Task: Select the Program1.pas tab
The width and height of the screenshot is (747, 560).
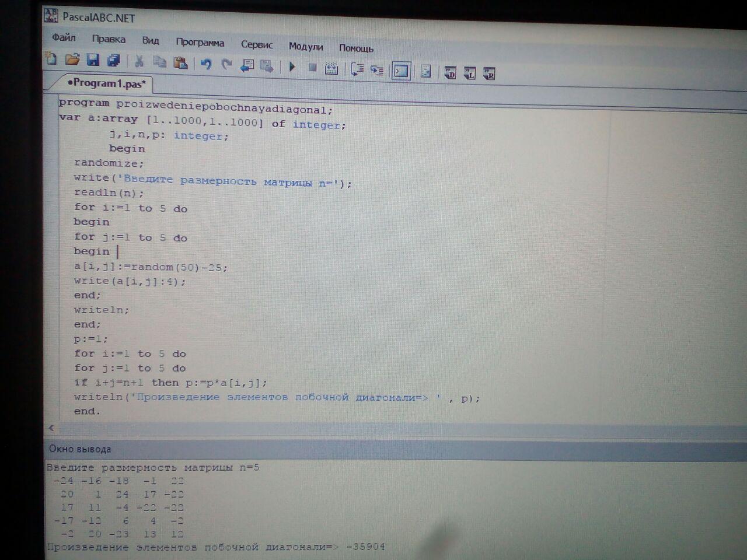Action: pyautogui.click(x=106, y=83)
